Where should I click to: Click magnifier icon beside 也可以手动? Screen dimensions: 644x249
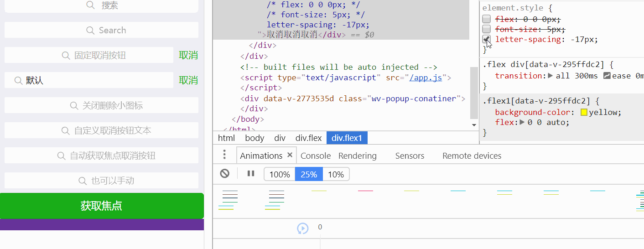coord(83,181)
